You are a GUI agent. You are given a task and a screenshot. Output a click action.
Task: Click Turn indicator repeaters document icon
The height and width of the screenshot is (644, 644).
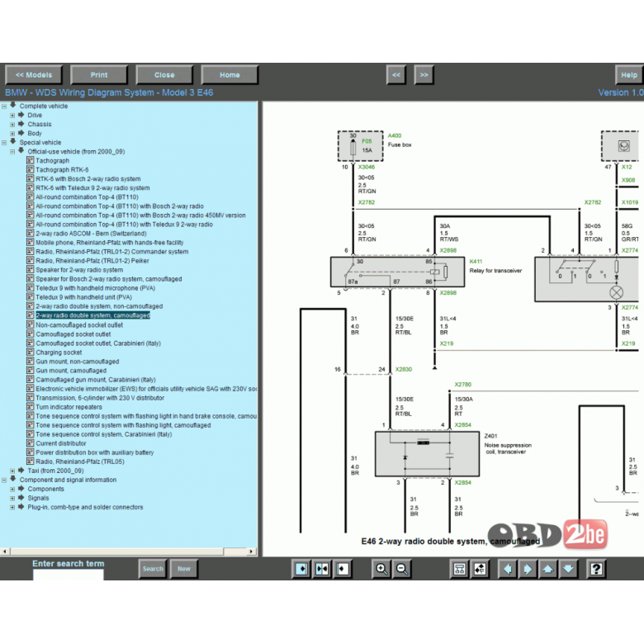(30, 406)
